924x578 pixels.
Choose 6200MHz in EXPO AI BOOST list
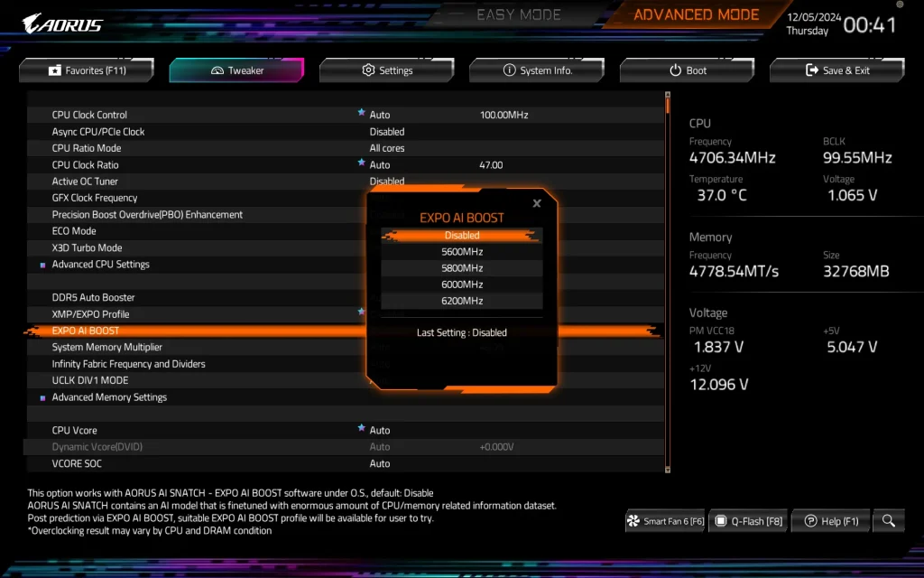pos(462,301)
